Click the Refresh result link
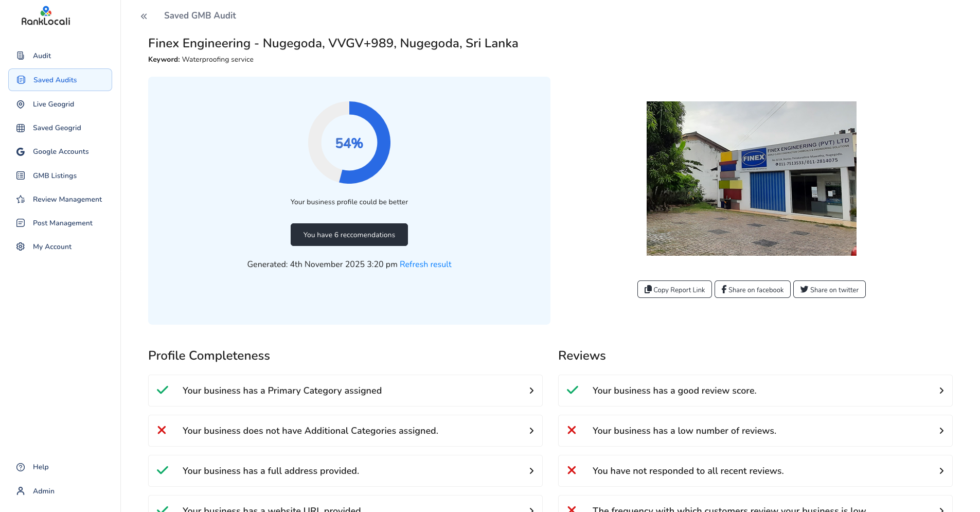 425,264
